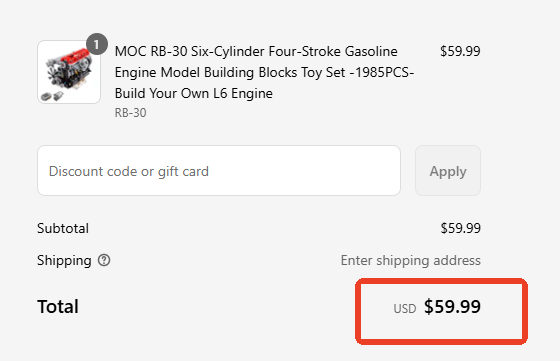Click the Apply discount button
This screenshot has height=361, width=560.
(448, 171)
